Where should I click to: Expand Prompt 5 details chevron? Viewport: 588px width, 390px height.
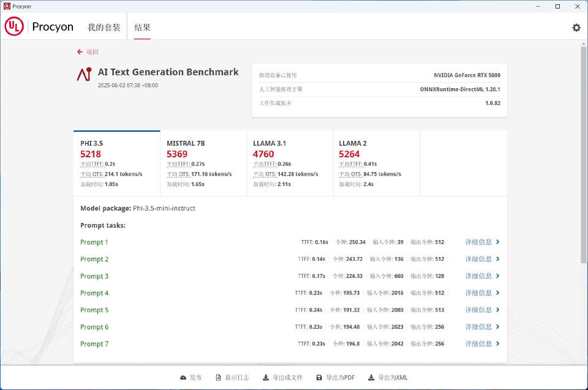pos(497,310)
